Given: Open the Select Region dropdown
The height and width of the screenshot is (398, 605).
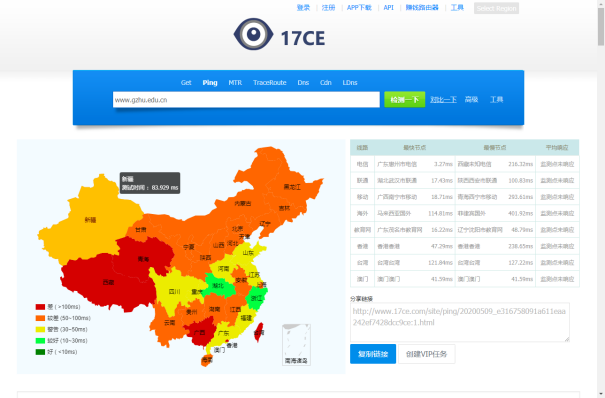Looking at the screenshot, I should click(x=496, y=8).
